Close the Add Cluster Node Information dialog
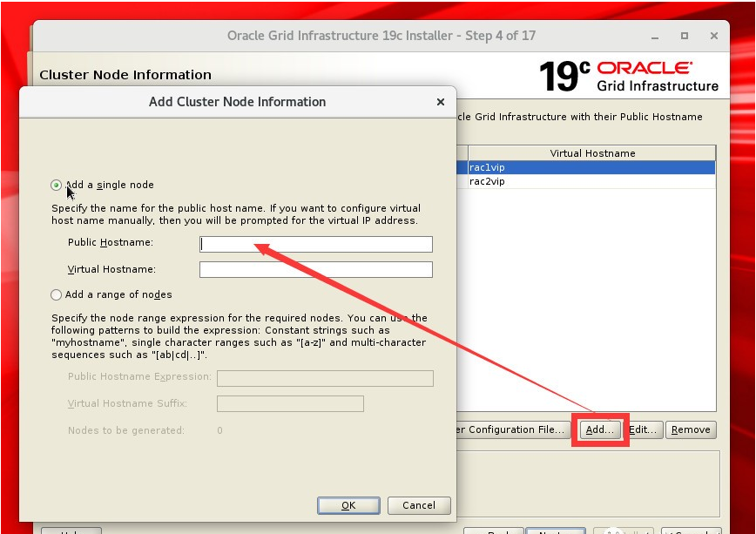 [x=440, y=102]
